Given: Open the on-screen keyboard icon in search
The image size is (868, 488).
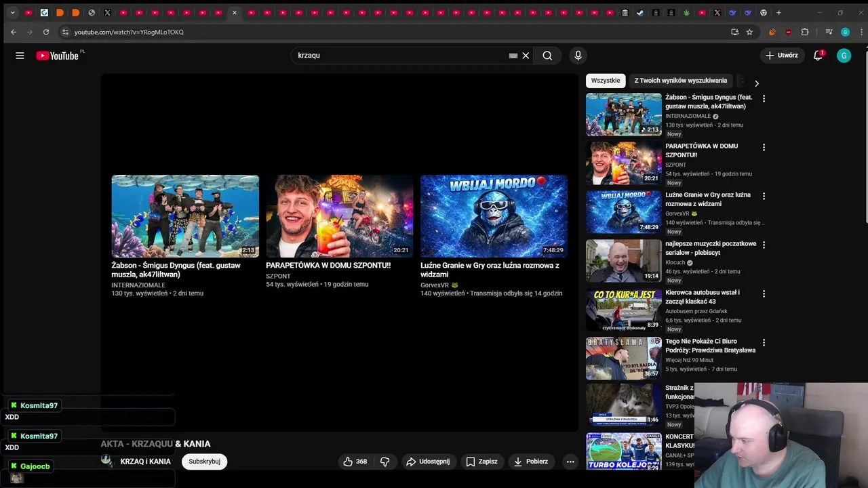Looking at the screenshot, I should tap(513, 56).
